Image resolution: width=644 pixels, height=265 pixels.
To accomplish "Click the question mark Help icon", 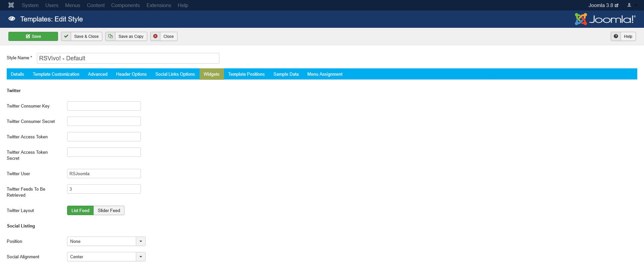I will (x=616, y=36).
